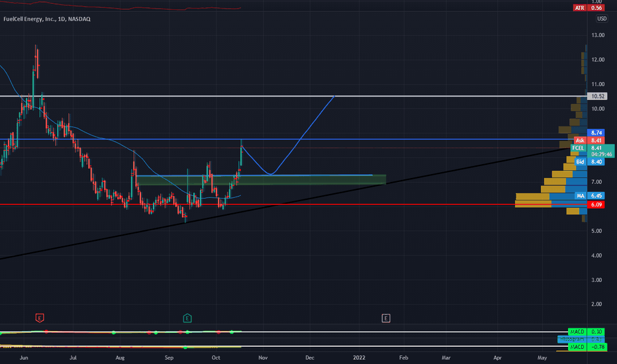Click the blue Histogram label

[x=572, y=339]
